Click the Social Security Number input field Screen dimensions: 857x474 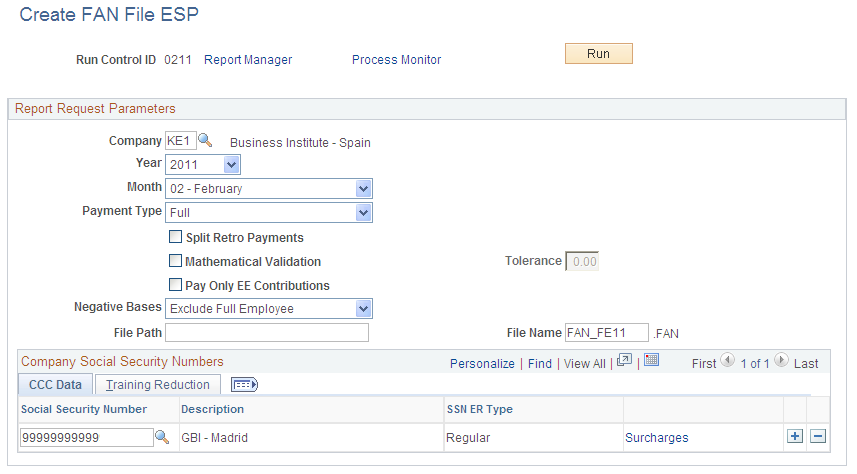pos(87,437)
